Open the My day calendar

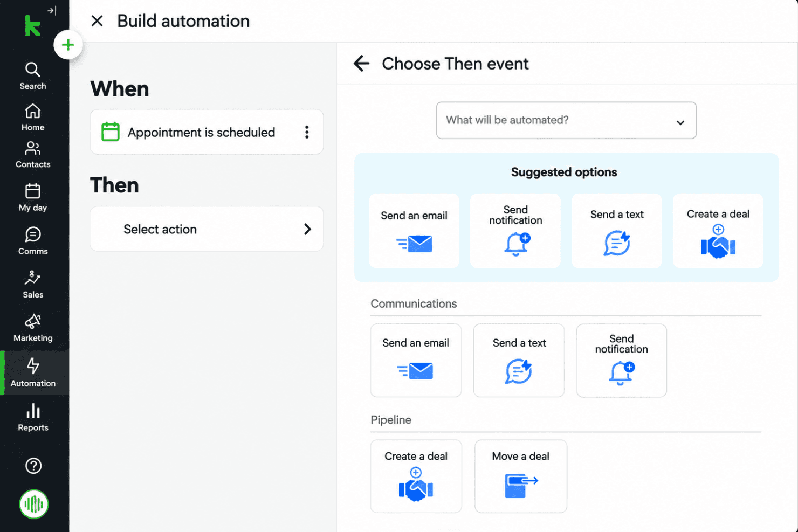click(33, 198)
